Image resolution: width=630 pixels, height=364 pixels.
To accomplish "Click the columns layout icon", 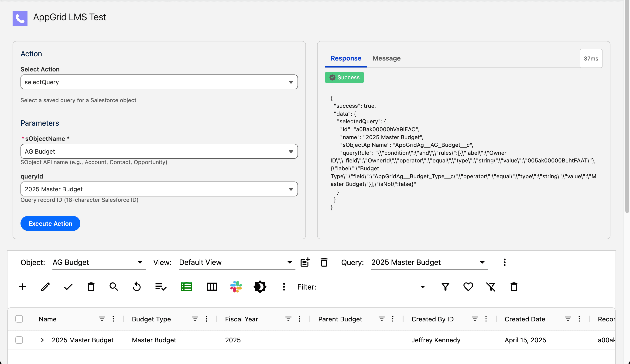I will 212,286.
